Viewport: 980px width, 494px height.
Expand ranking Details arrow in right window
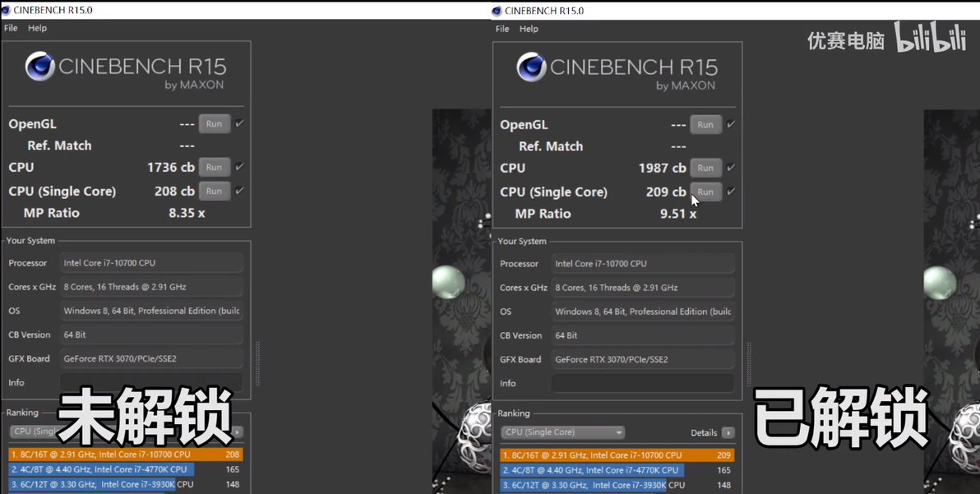pyautogui.click(x=728, y=432)
